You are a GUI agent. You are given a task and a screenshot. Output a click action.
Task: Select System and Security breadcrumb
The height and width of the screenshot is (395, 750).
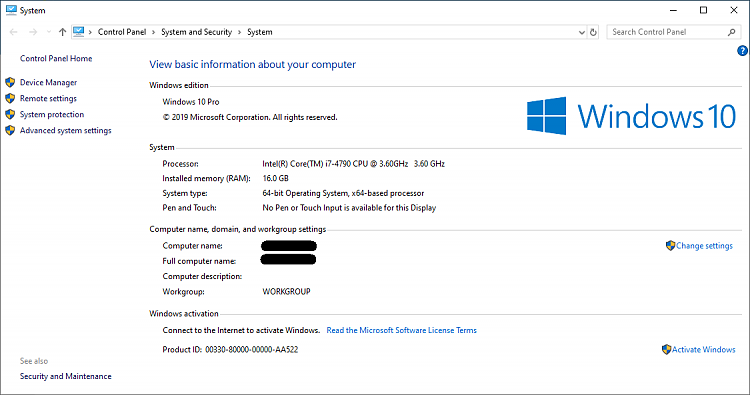point(197,32)
